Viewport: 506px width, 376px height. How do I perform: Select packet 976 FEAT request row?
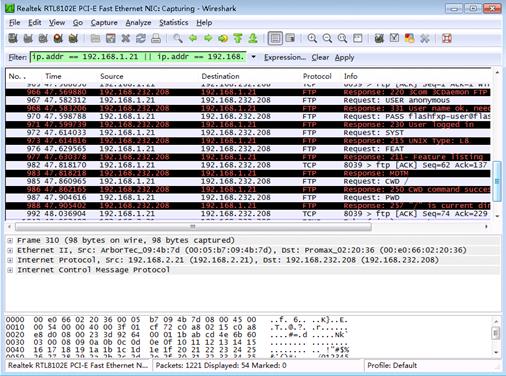click(x=248, y=149)
